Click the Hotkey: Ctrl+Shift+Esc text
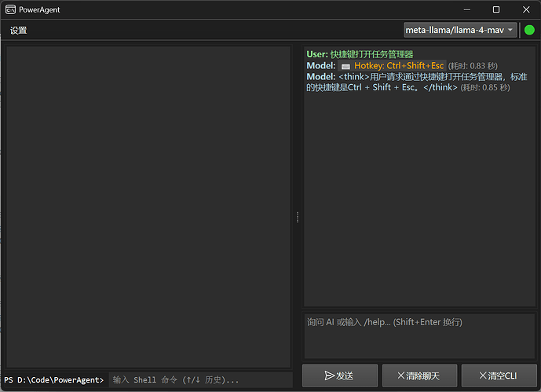Viewport: 541px width, 392px height. point(399,65)
